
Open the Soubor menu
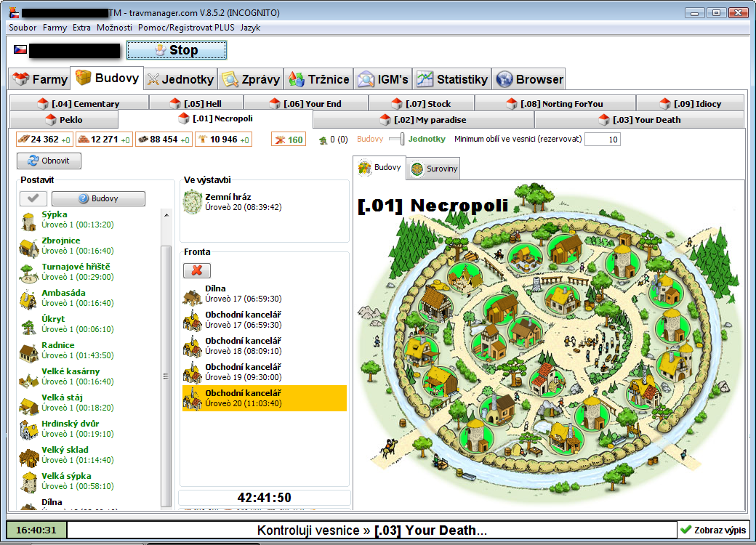[x=23, y=28]
